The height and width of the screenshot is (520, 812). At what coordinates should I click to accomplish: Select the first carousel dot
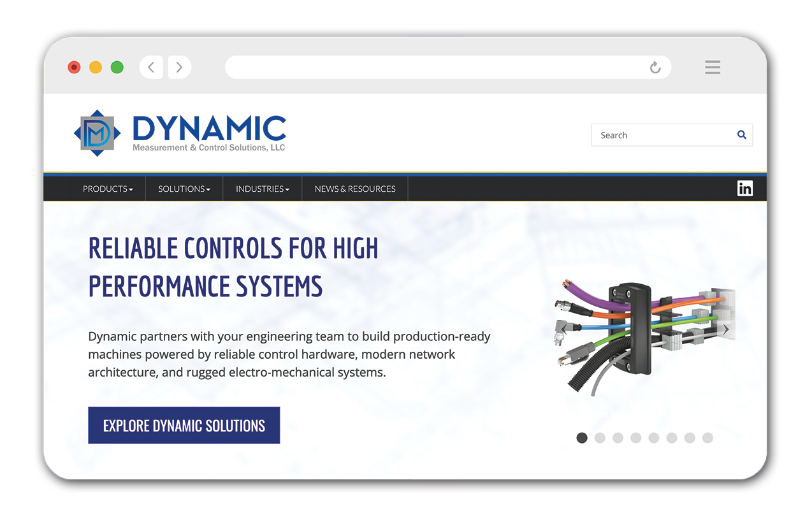tap(582, 438)
